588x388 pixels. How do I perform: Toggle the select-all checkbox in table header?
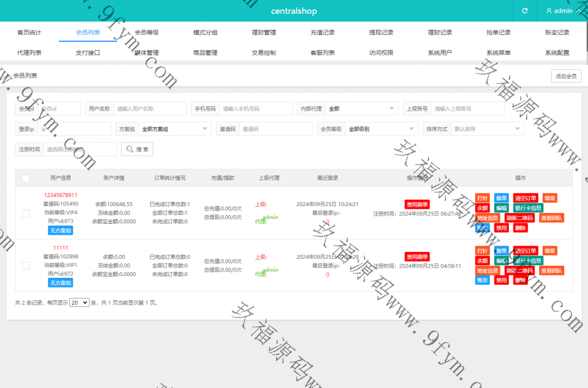(x=26, y=179)
